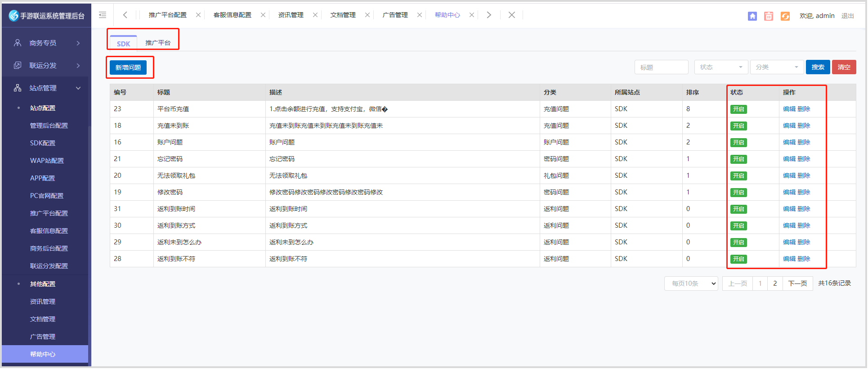This screenshot has height=369, width=868.
Task: Close the 资讯管理 tab
Action: click(x=315, y=15)
